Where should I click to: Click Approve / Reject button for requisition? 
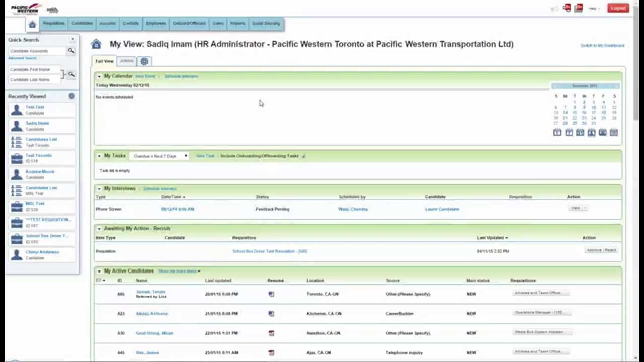click(x=601, y=250)
